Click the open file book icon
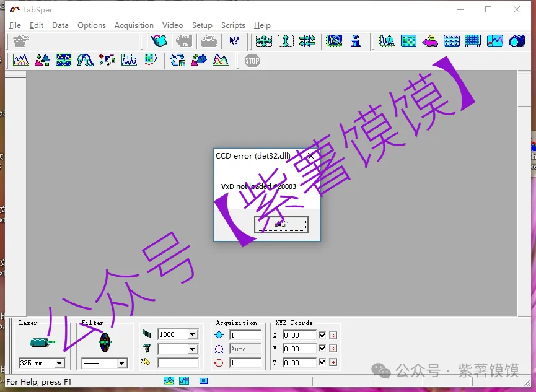 tap(159, 41)
